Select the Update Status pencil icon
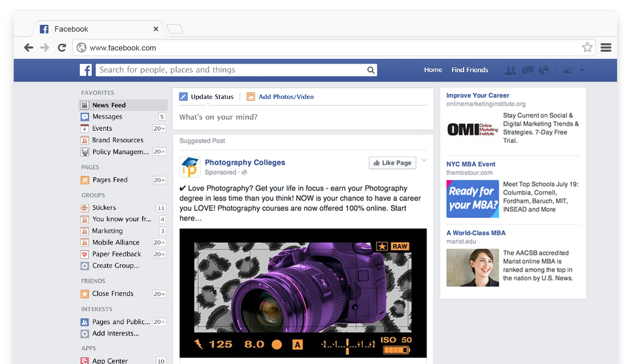 183,96
